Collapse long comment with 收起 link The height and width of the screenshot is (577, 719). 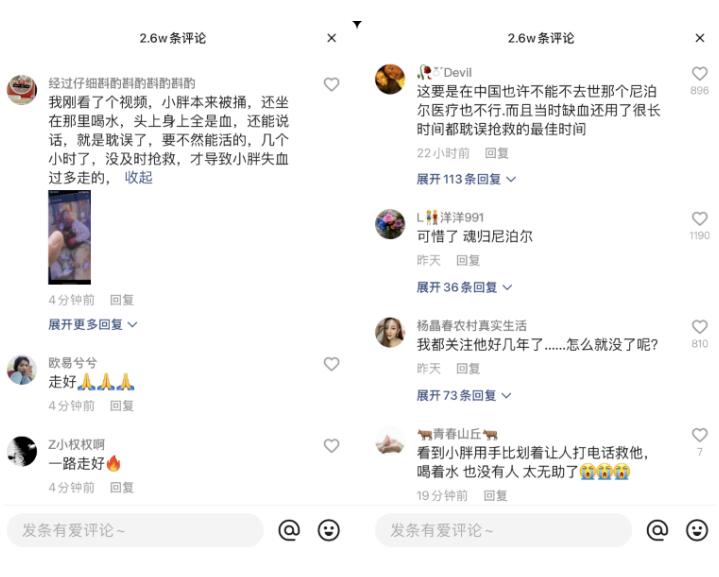138,178
